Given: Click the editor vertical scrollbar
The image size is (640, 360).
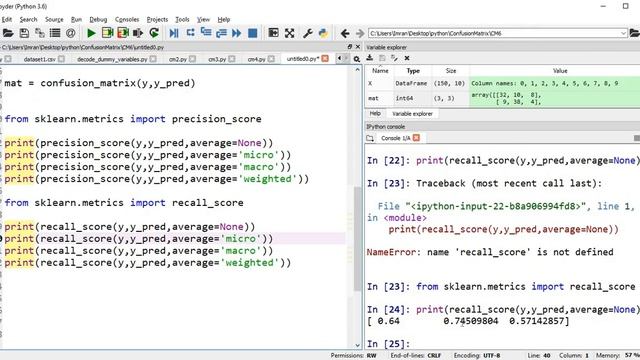Looking at the screenshot, I should [358, 239].
